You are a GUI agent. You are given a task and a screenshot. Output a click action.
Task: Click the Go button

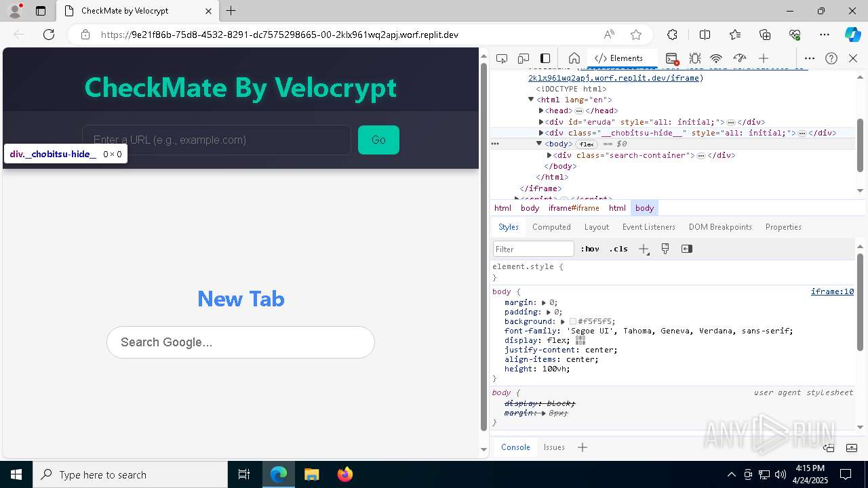click(x=378, y=140)
